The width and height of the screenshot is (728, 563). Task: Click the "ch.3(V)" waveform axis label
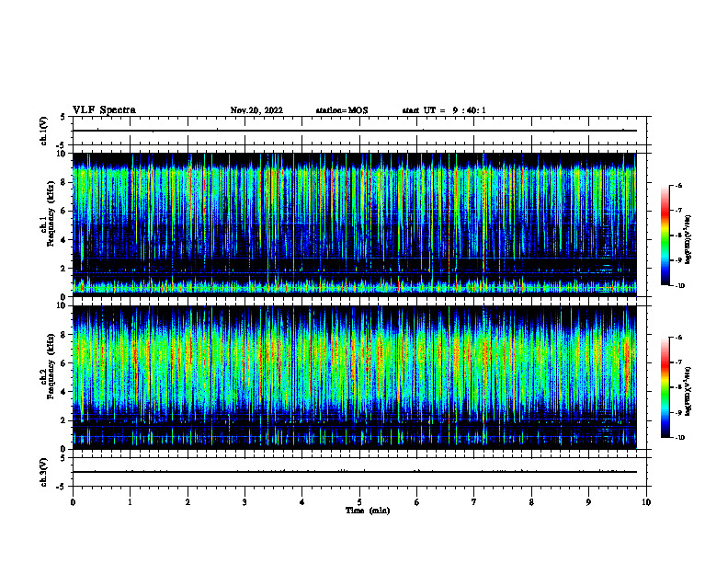(44, 473)
